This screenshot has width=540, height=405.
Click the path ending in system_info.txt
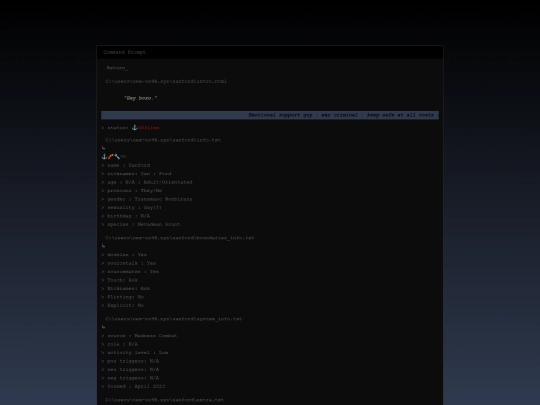coord(174,319)
